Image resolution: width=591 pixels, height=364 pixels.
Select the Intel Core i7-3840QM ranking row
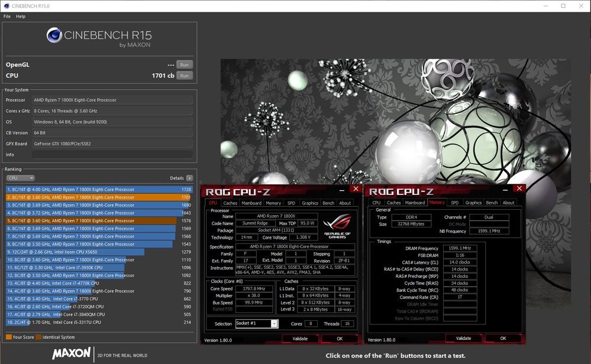click(99, 314)
